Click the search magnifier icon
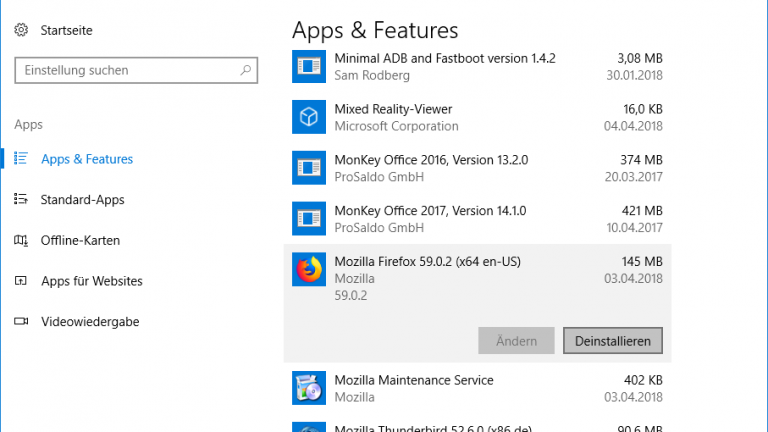This screenshot has width=768, height=432. (x=245, y=71)
